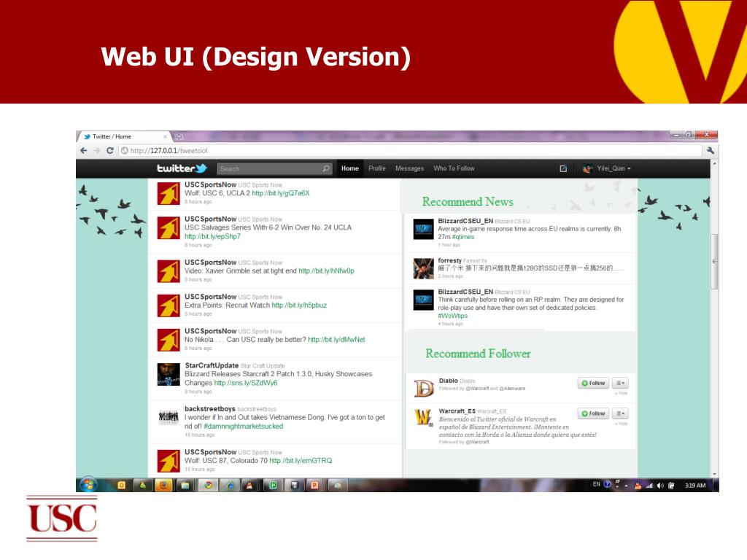The height and width of the screenshot is (560, 747).
Task: Select the Profile nav item
Action: 377,168
